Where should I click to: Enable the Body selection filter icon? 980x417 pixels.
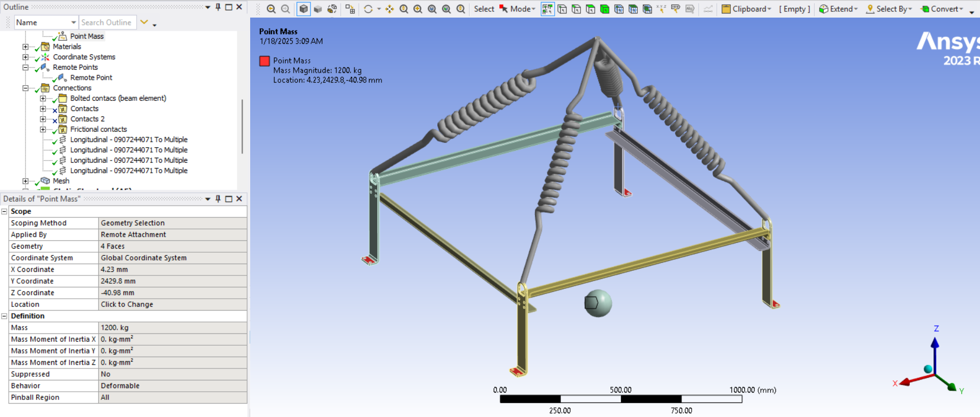tap(604, 9)
